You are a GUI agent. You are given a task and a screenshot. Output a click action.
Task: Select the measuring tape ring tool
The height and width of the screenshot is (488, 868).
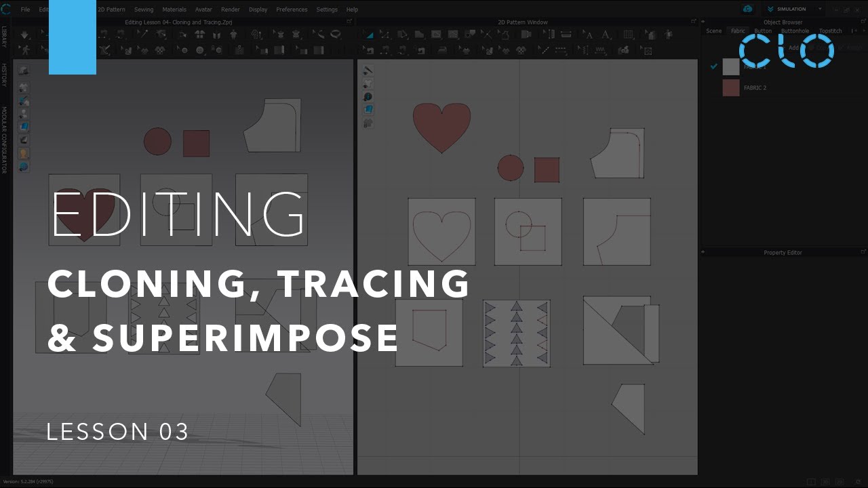(x=335, y=35)
